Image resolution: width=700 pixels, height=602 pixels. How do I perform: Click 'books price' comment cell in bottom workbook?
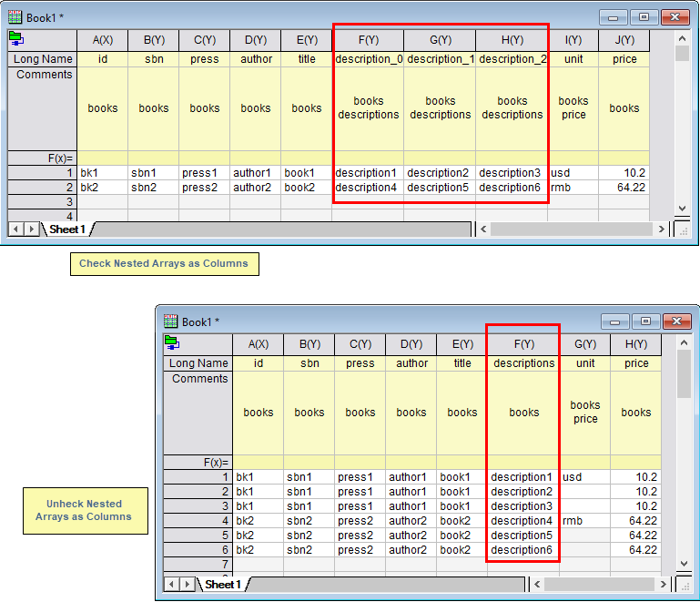pos(584,413)
